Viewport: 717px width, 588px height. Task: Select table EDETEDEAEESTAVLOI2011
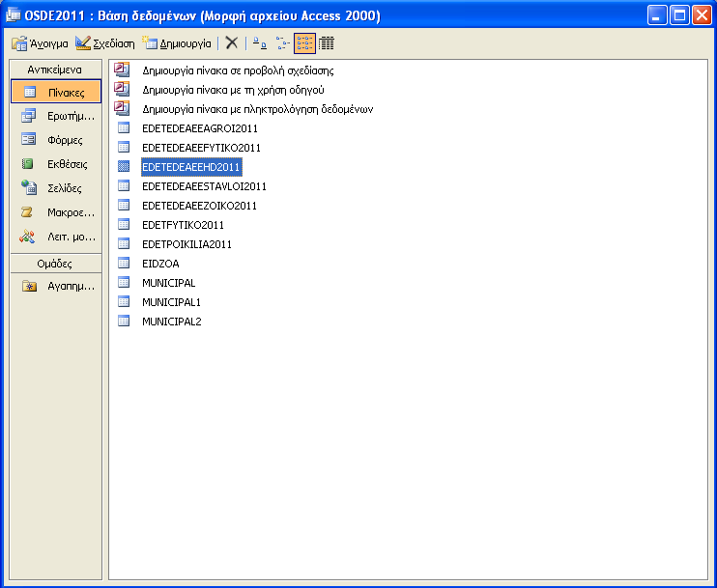[x=204, y=186]
